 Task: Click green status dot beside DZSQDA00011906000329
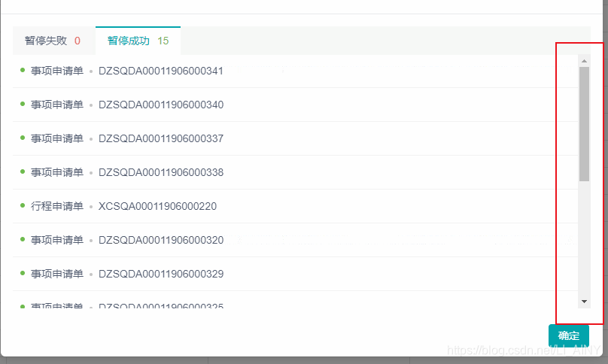point(23,273)
